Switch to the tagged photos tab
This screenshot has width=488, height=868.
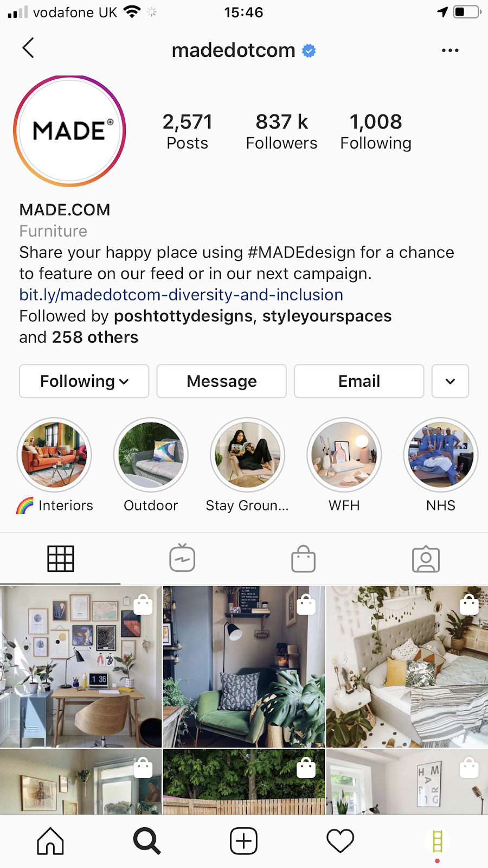[x=426, y=559]
